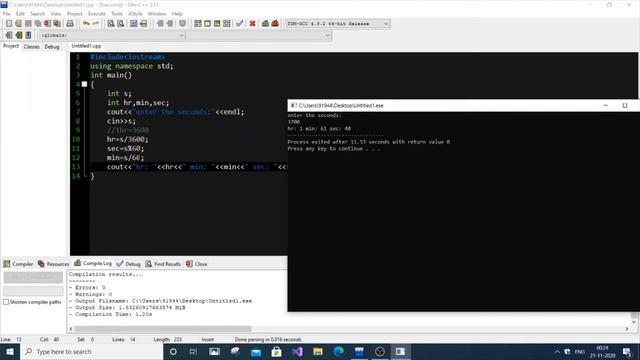Open Microsoft Edge from the taskbar
640x360 pixels.
tap(338, 351)
